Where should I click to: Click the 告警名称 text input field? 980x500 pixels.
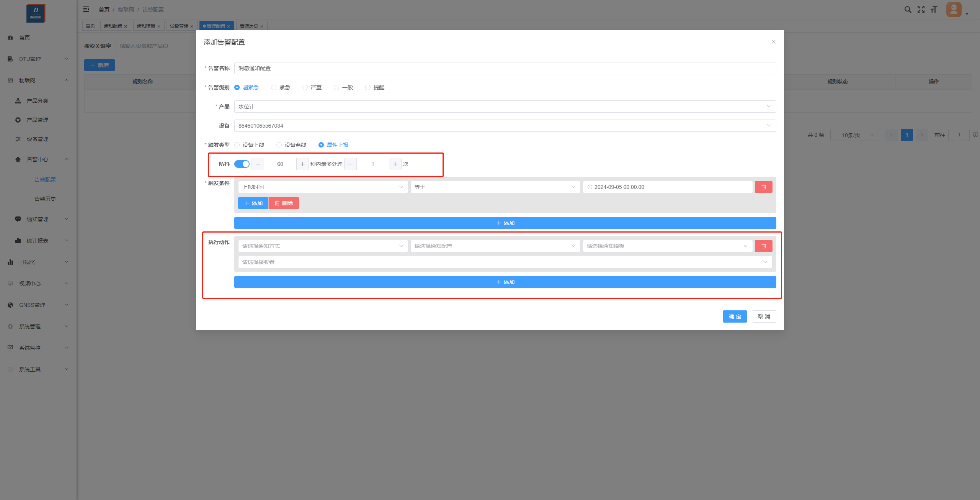click(x=505, y=68)
